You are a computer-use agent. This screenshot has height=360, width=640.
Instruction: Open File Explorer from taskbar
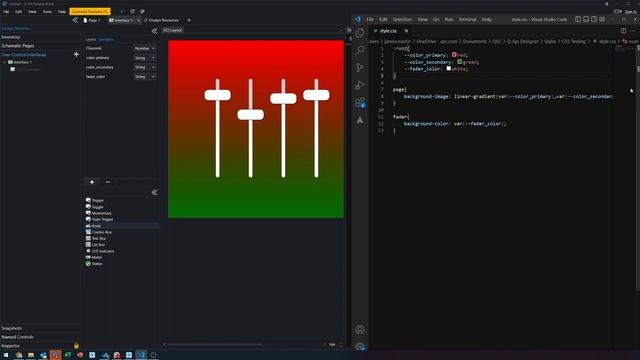pos(31,355)
